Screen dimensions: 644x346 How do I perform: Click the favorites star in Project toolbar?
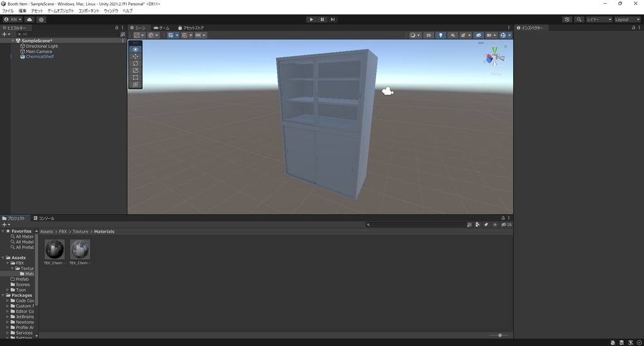(495, 225)
